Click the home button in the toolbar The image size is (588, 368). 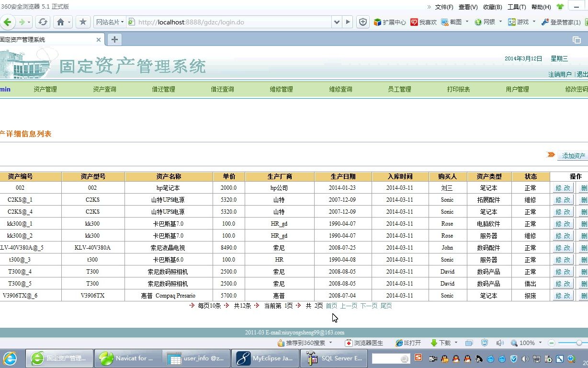coord(60,22)
